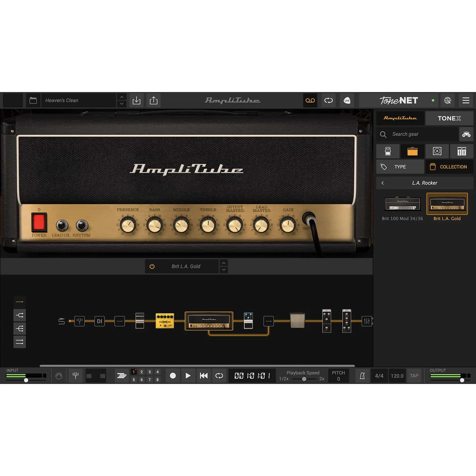476x476 pixels.
Task: Select the COLLECTION filter tab
Action: click(449, 167)
